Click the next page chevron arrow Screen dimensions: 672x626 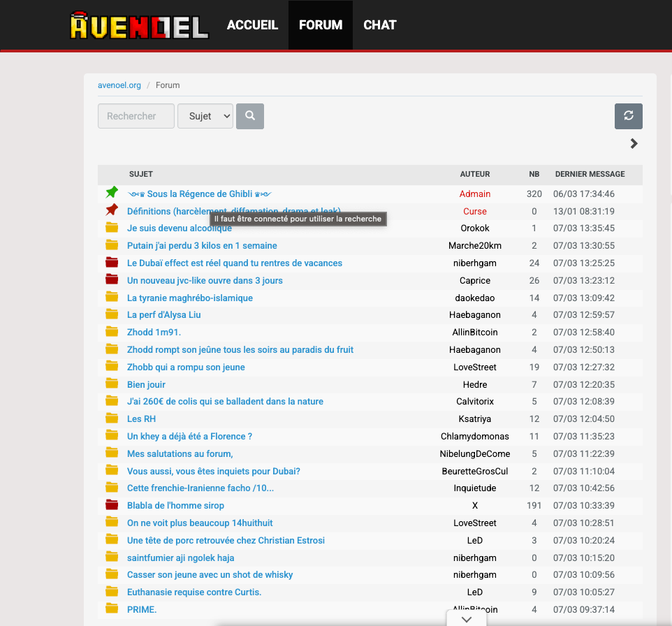(x=634, y=144)
